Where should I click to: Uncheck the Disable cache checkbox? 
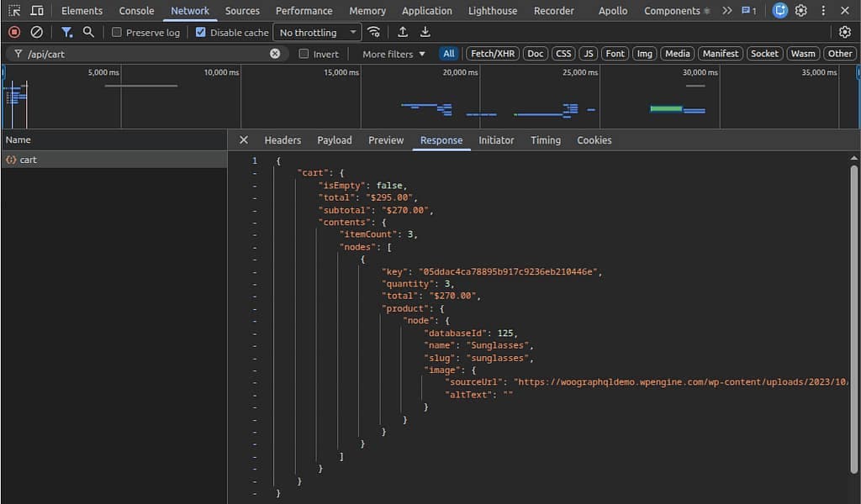tap(200, 33)
